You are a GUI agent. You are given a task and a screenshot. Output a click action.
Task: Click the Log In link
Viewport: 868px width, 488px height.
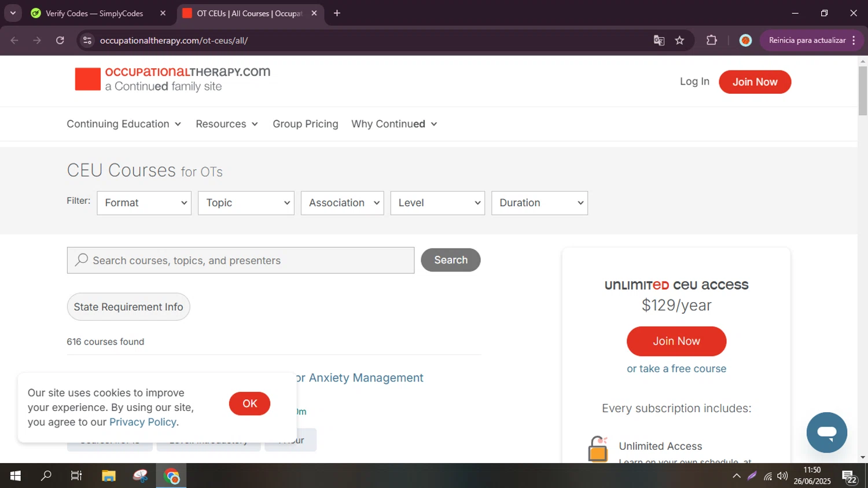pos(694,82)
